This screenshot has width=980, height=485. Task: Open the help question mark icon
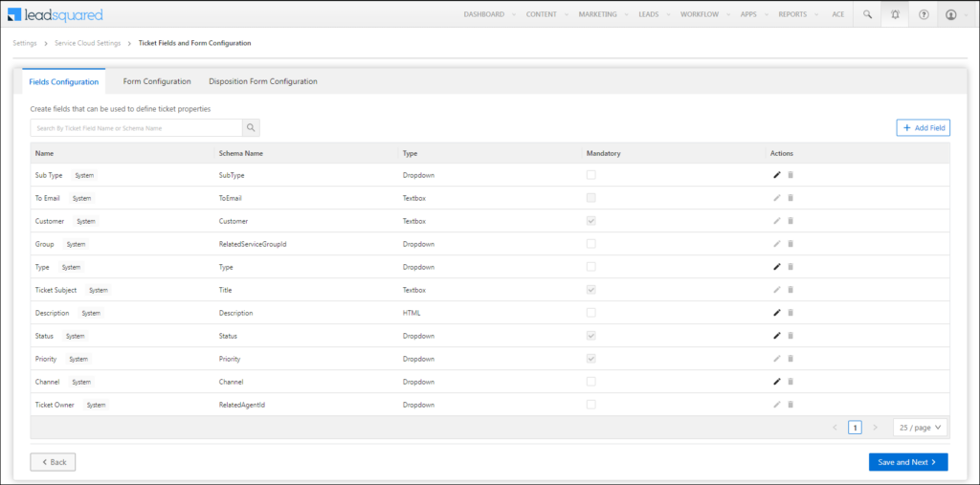pos(924,14)
